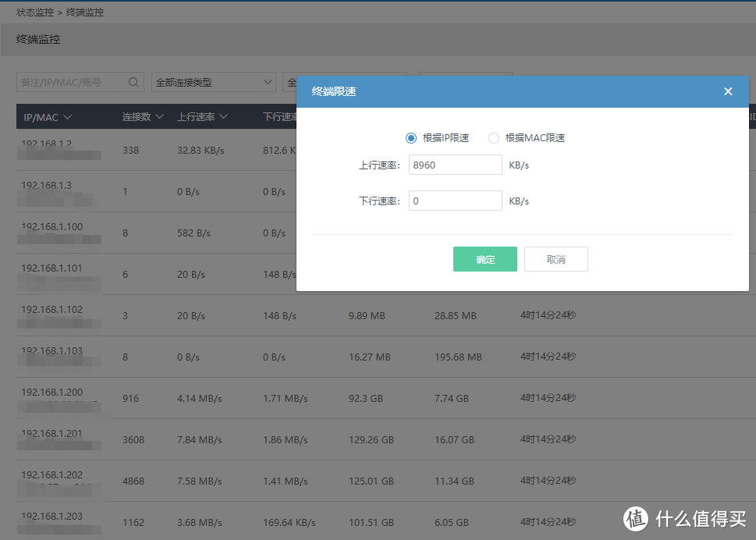Viewport: 756px width, 540px height.
Task: Click the download rate 169.64 KB/s cell
Action: pos(289,523)
